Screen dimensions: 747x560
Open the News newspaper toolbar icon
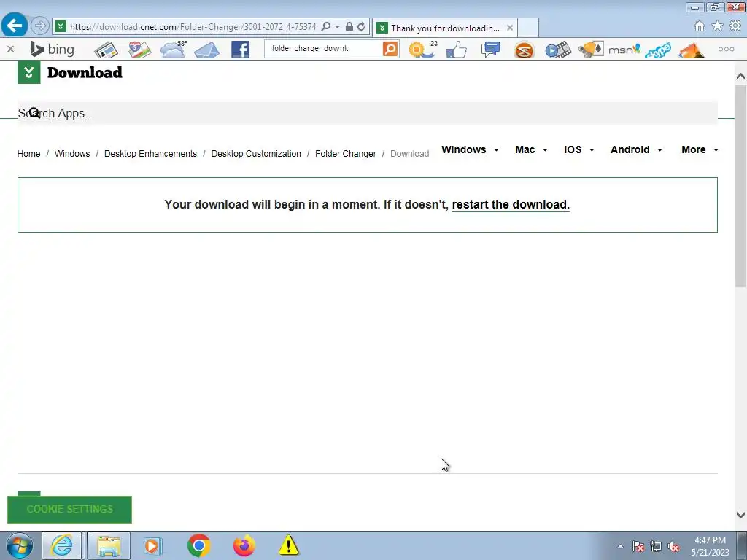click(106, 50)
